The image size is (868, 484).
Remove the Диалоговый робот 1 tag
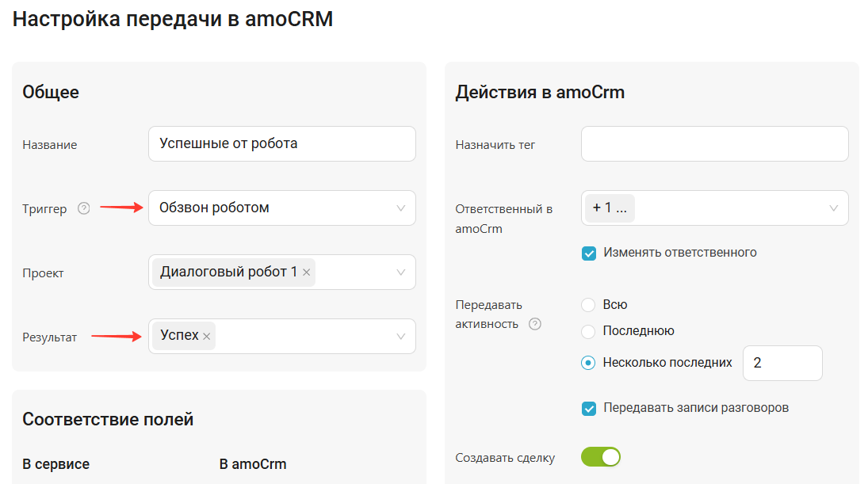click(x=307, y=272)
